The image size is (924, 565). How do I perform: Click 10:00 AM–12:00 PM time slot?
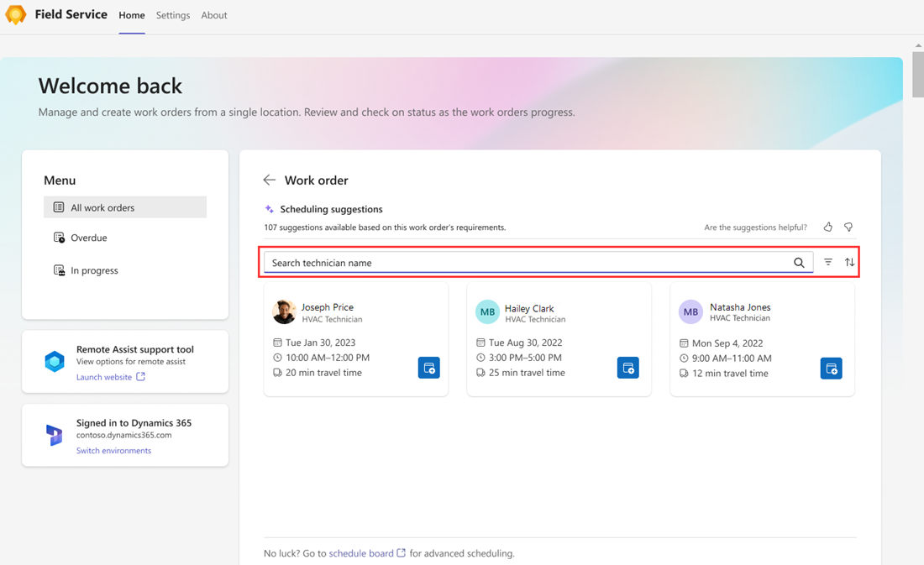(x=328, y=358)
